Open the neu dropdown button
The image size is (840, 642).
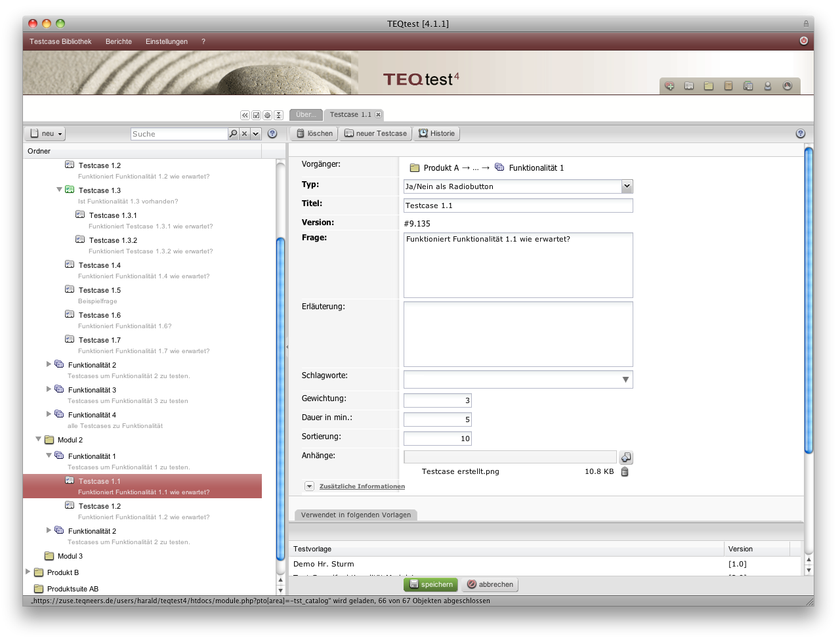[x=45, y=133]
